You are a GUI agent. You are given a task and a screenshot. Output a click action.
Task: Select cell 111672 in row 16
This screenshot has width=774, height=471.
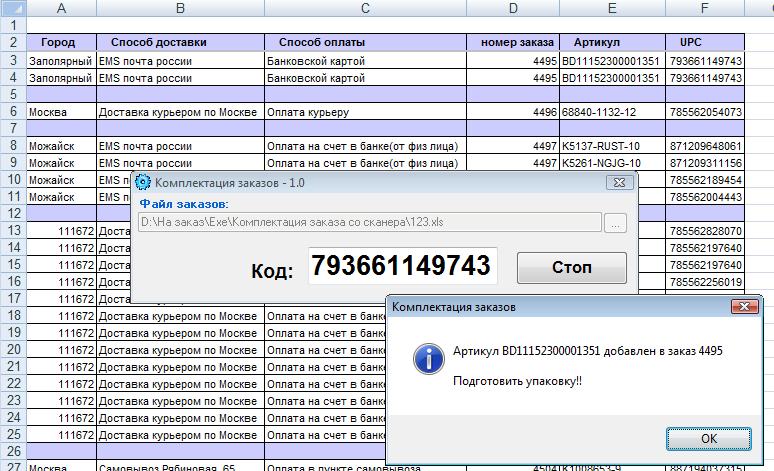(61, 281)
